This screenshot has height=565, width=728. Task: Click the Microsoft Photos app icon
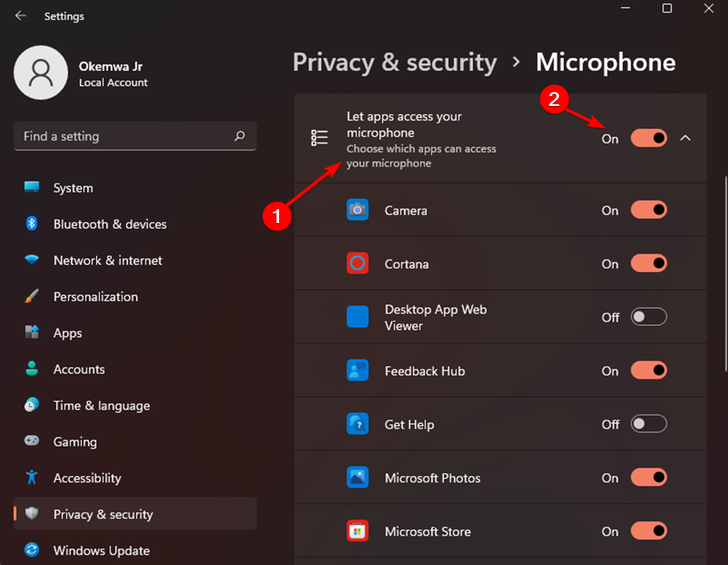pos(358,478)
